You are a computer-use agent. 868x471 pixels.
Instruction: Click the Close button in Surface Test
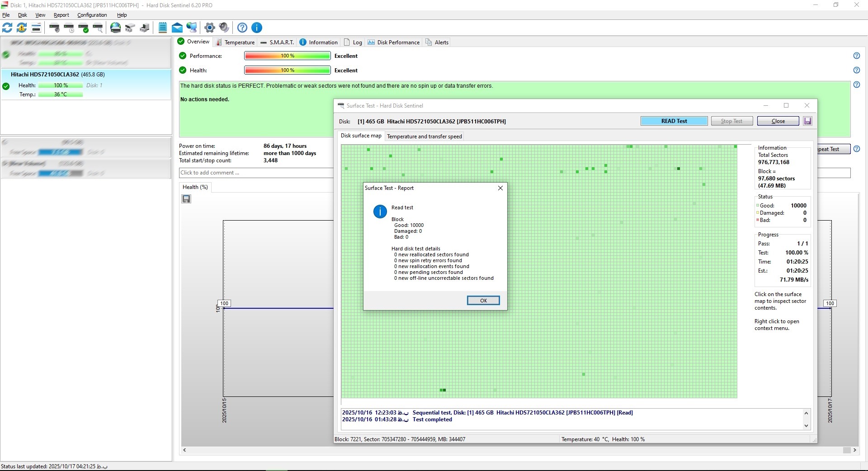coord(778,121)
